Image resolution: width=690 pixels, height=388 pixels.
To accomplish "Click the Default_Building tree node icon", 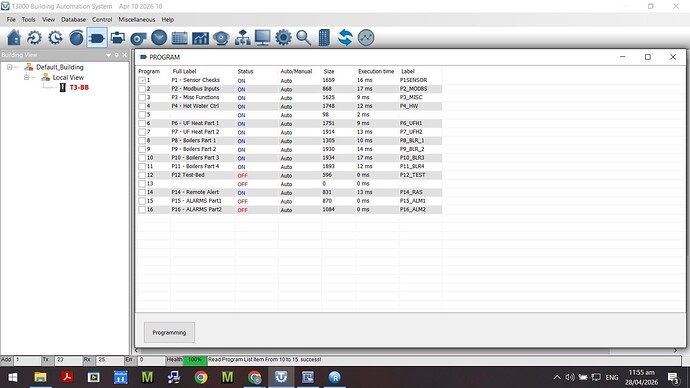I will point(29,67).
